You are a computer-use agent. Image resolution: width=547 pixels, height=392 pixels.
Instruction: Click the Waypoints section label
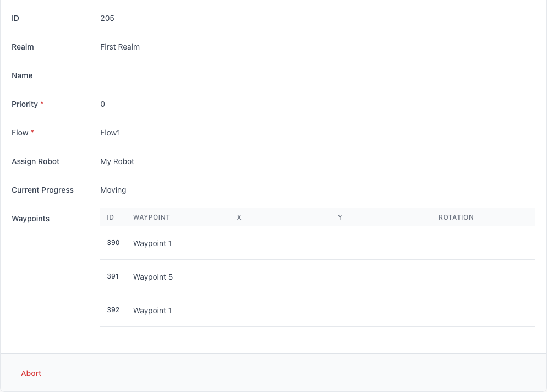[30, 219]
